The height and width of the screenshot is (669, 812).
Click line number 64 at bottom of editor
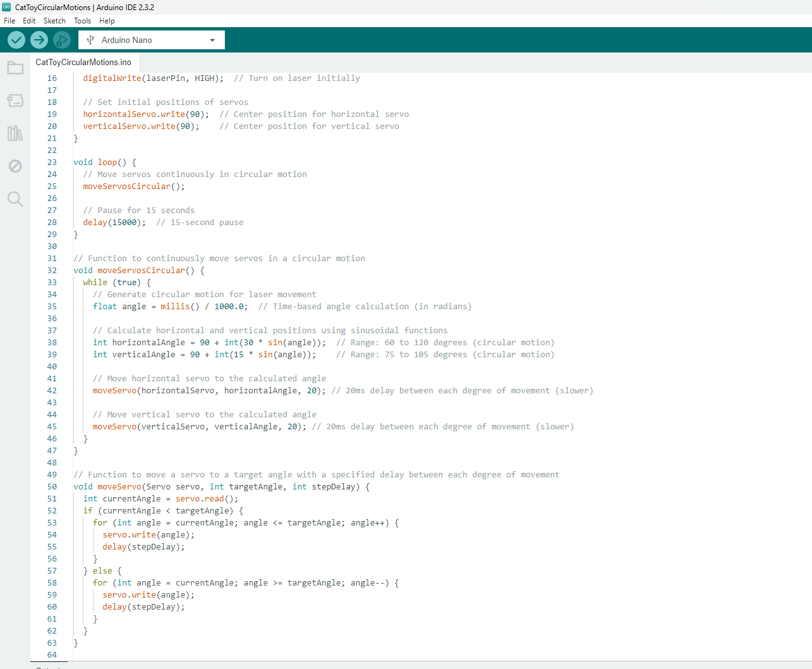coord(52,655)
